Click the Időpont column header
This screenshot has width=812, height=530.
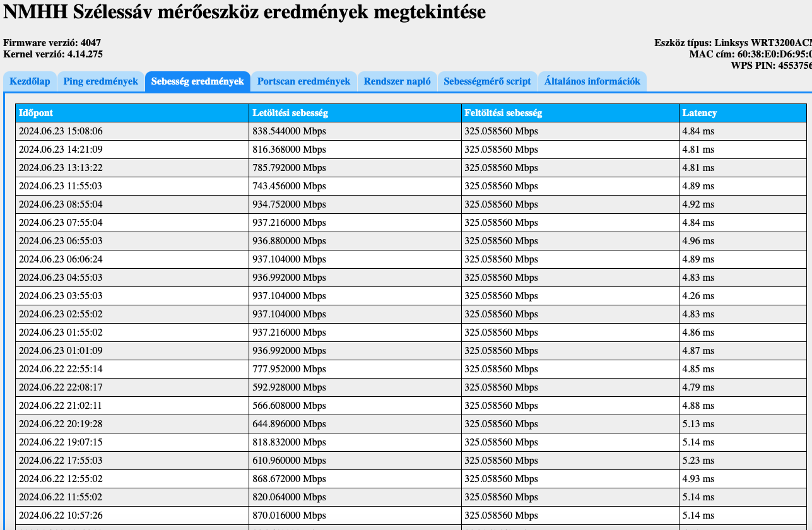pyautogui.click(x=132, y=113)
